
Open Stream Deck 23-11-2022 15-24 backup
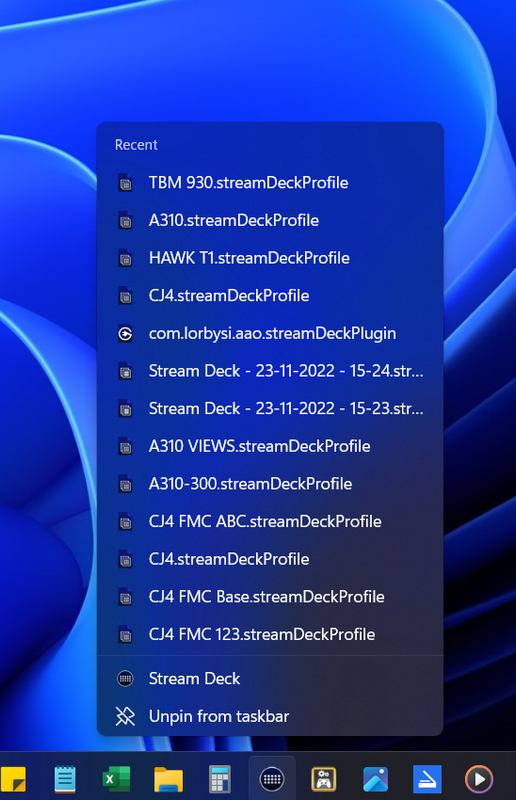pyautogui.click(x=270, y=371)
